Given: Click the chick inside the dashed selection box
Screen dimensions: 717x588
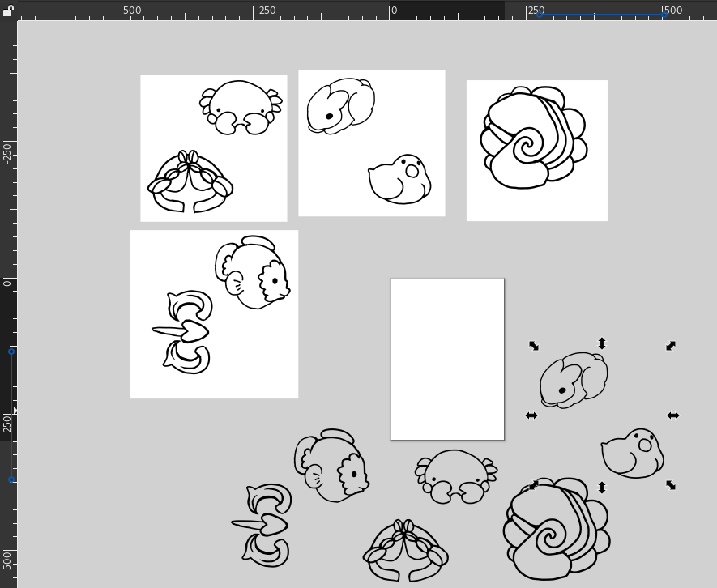Looking at the screenshot, I should [633, 453].
